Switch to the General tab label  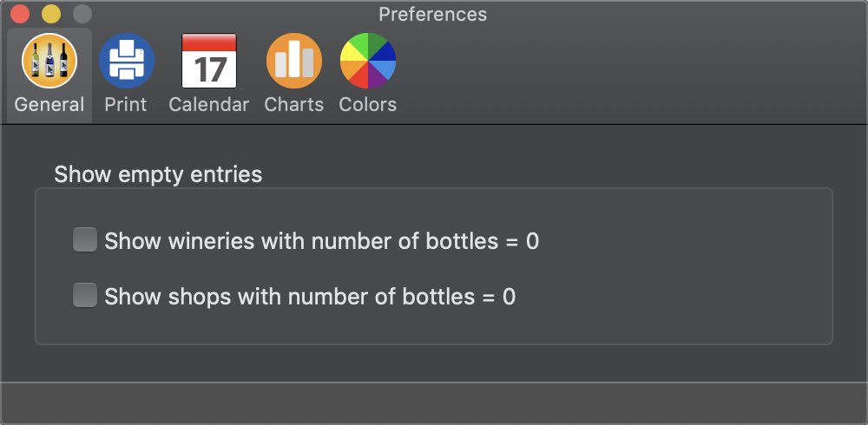[x=49, y=105]
